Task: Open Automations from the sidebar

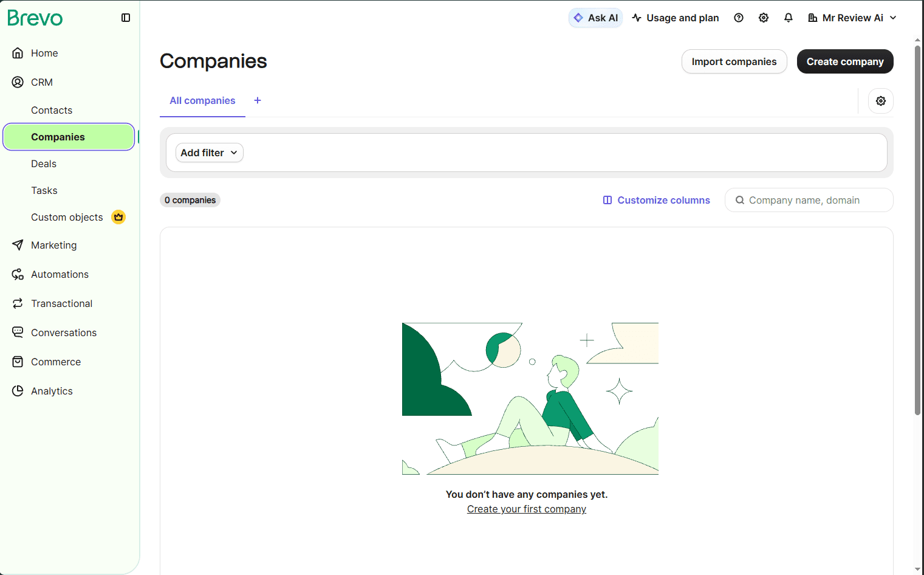Action: click(60, 274)
